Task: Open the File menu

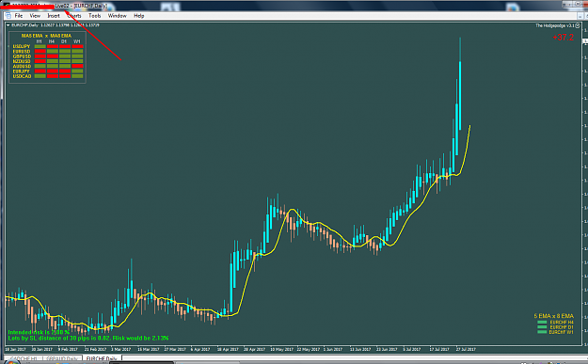Action: pos(19,16)
